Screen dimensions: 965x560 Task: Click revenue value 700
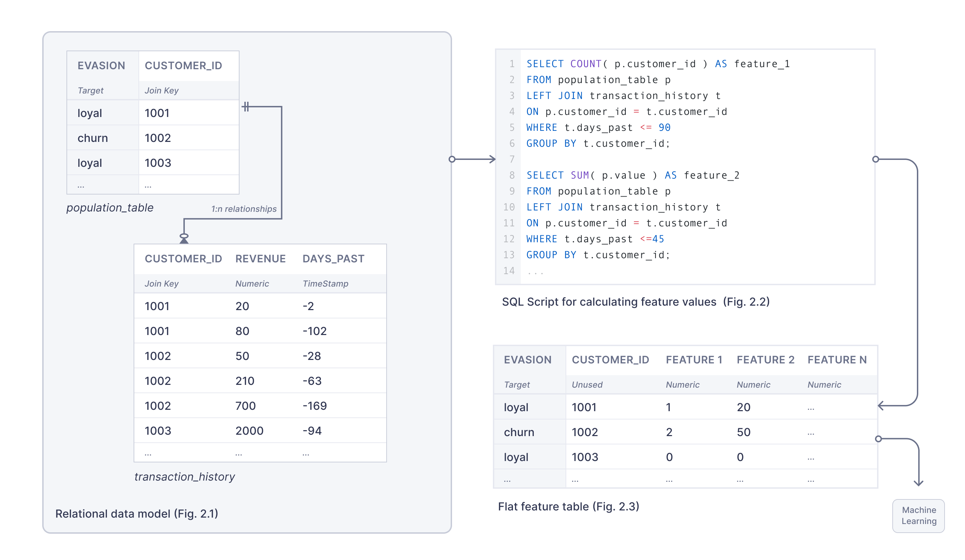(x=245, y=406)
